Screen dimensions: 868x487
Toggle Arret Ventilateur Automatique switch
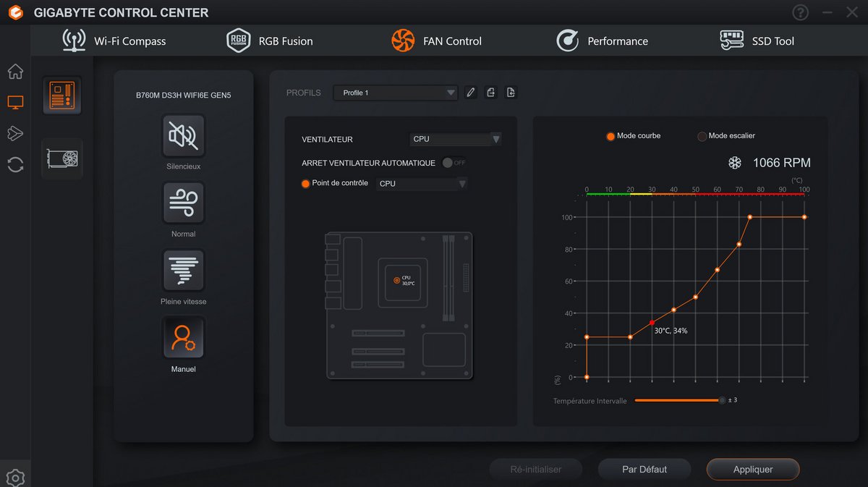(454, 163)
